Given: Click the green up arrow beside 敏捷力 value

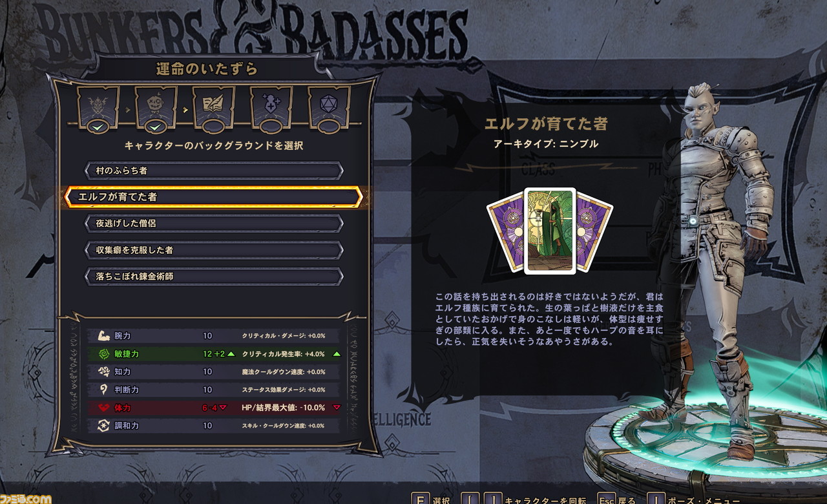Looking at the screenshot, I should point(231,354).
